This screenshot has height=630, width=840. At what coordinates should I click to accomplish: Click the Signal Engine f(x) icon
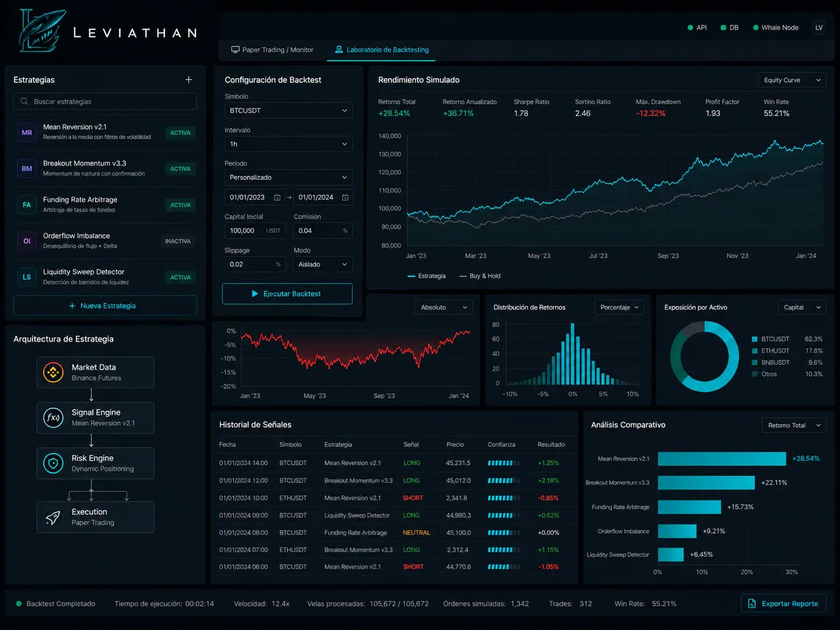(53, 418)
